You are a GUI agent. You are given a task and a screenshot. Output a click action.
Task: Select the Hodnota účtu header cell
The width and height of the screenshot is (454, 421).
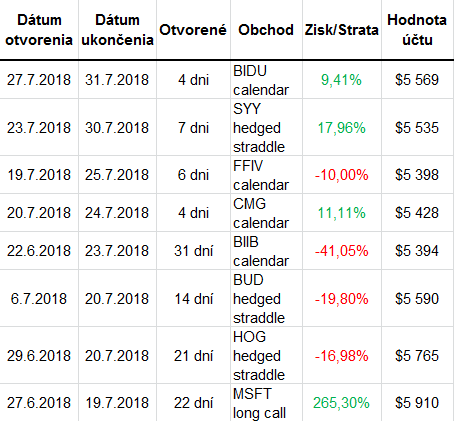(x=417, y=30)
